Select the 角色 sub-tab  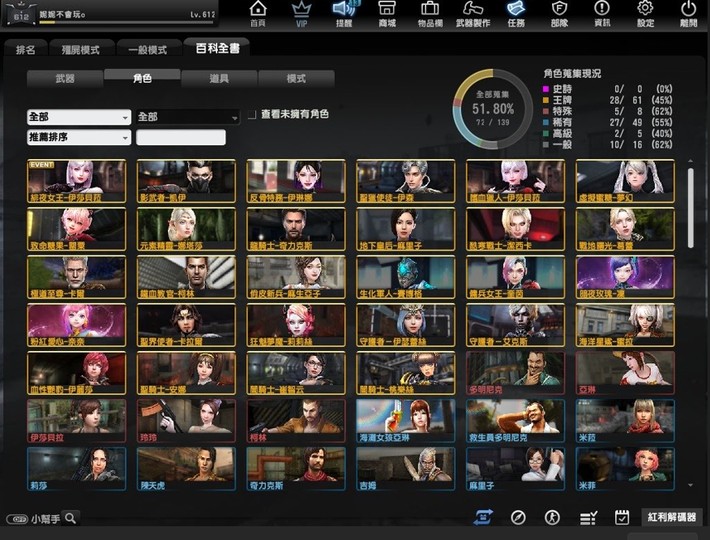pos(142,78)
